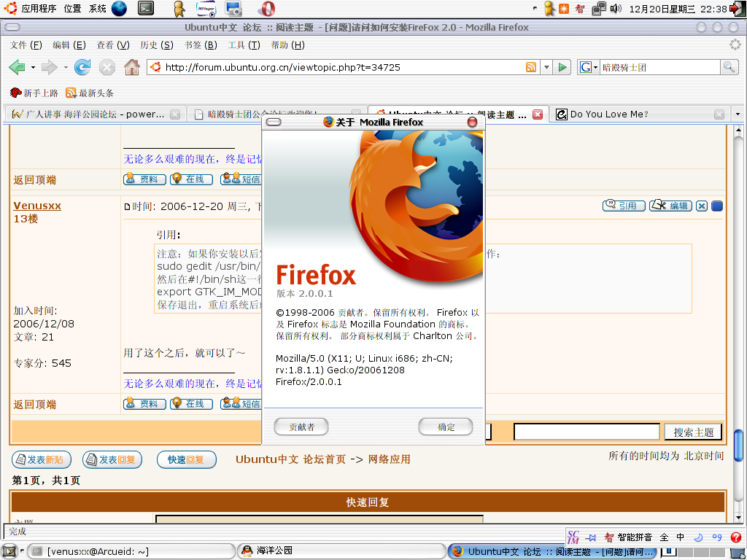747x560 pixels.
Task: Open the Ubuntu中文 论坛首页 breadcrumb link
Action: click(x=290, y=459)
